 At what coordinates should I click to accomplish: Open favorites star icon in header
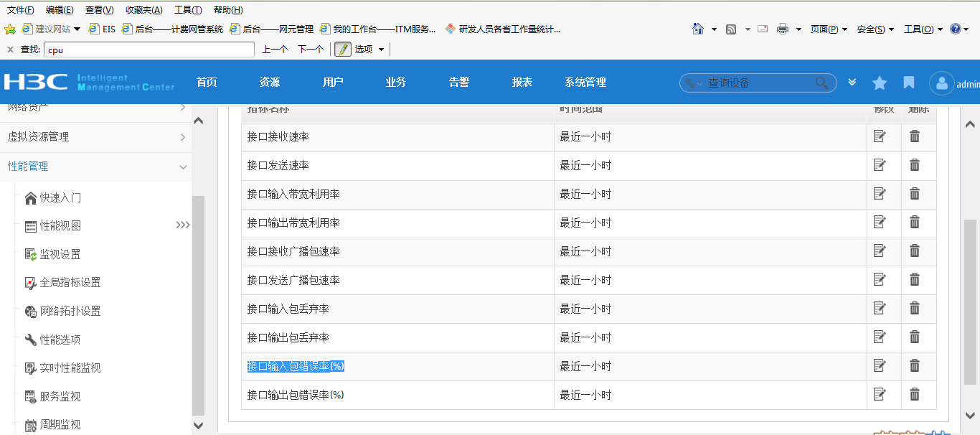coord(880,83)
